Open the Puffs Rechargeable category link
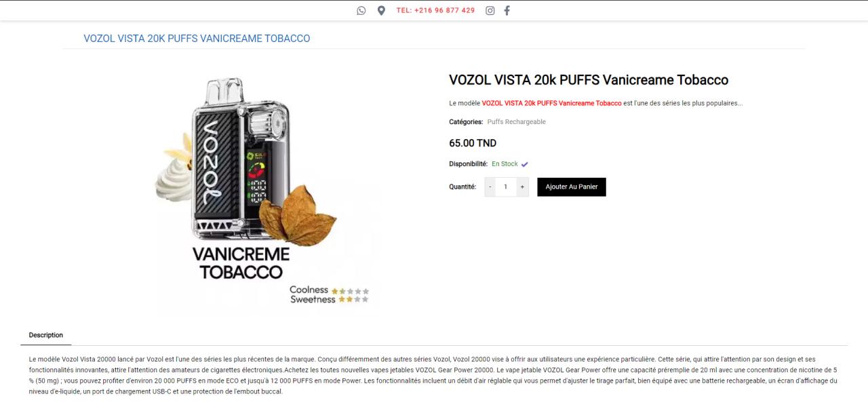 [516, 122]
